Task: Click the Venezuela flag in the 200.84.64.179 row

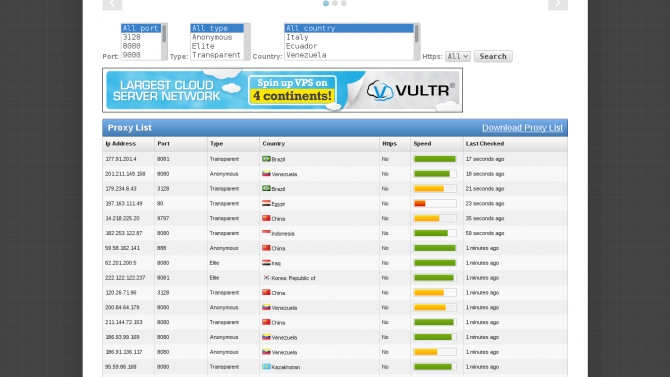Action: click(x=266, y=307)
